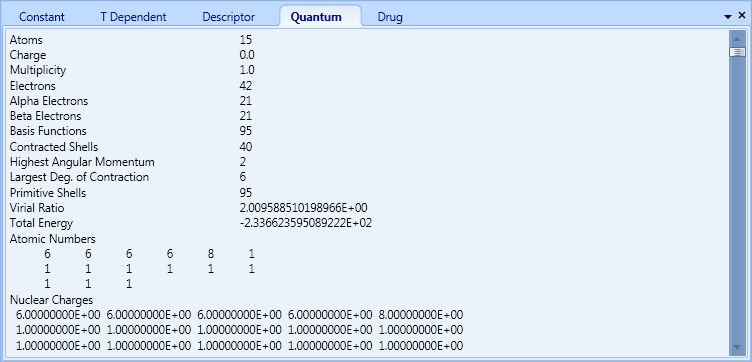Select the Multiplicity label
Image resolution: width=752 pixels, height=362 pixels.
coord(38,70)
